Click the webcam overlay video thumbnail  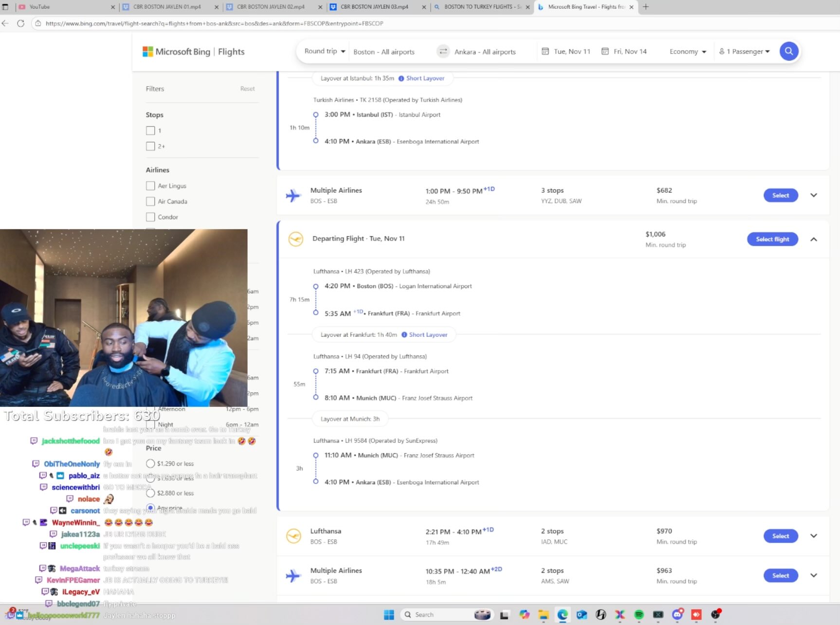[x=124, y=318]
